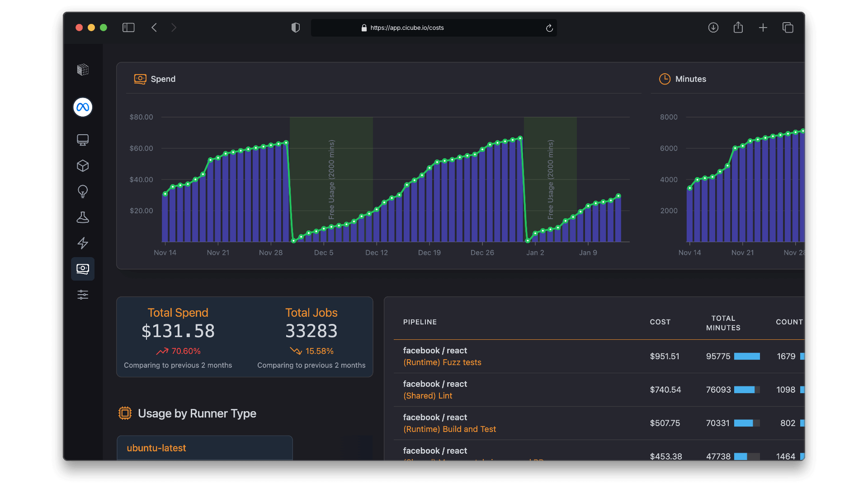Open the Meta organization avatar
Image resolution: width=868 pixels, height=488 pixels.
(83, 107)
